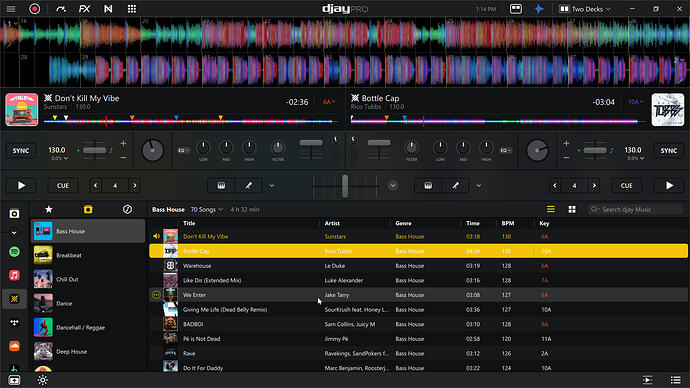Screen dimensions: 690x388
Task: Open My Collection sidebar source icon
Action: 14,214
